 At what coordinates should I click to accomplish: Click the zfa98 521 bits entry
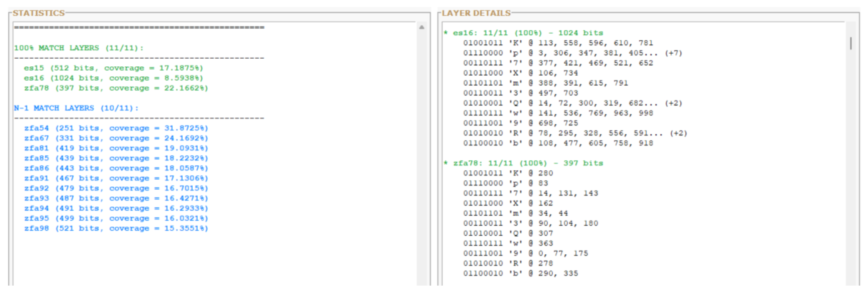pyautogui.click(x=116, y=228)
